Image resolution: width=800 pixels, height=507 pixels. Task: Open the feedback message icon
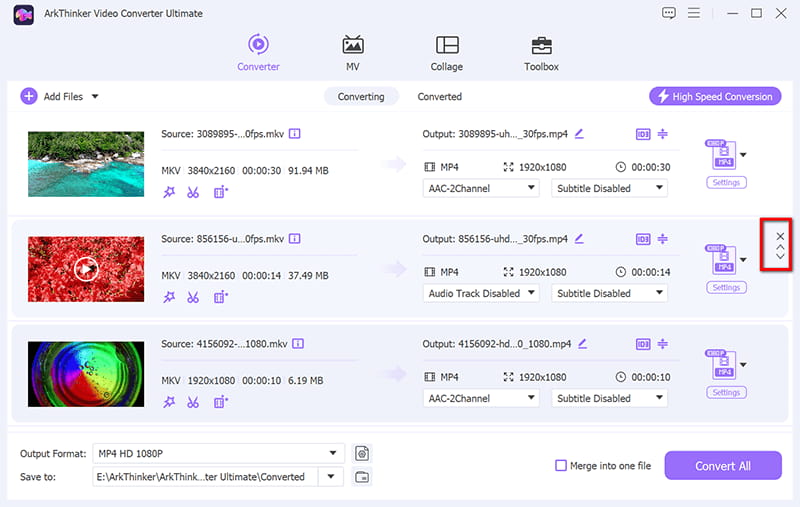tap(668, 13)
